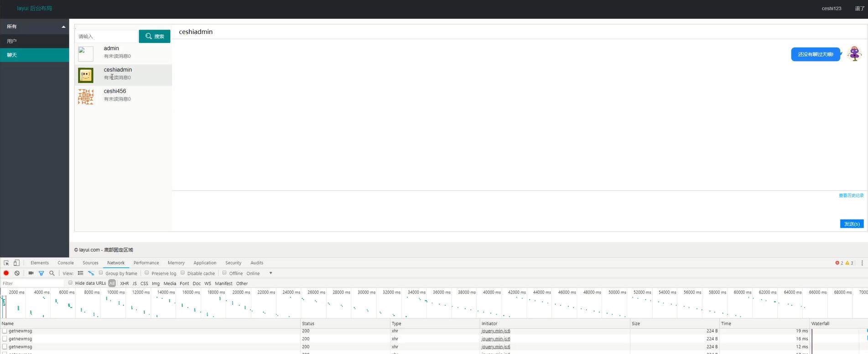Open the 查看历史纪录 history link
868x354 pixels.
851,195
